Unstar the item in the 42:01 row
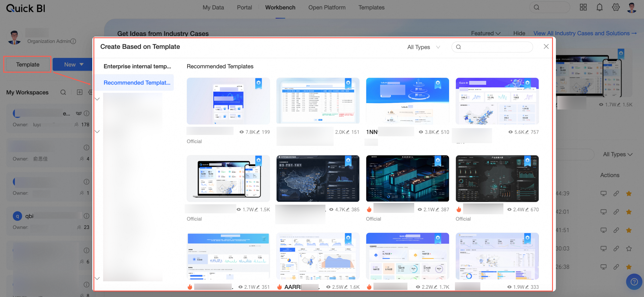Image resolution: width=644 pixels, height=297 pixels. (629, 212)
